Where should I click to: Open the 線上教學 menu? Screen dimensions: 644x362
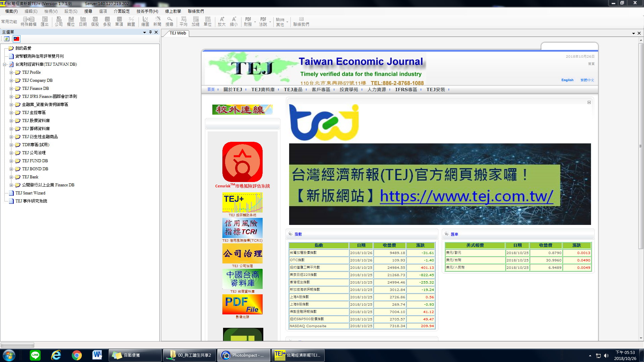click(x=173, y=11)
